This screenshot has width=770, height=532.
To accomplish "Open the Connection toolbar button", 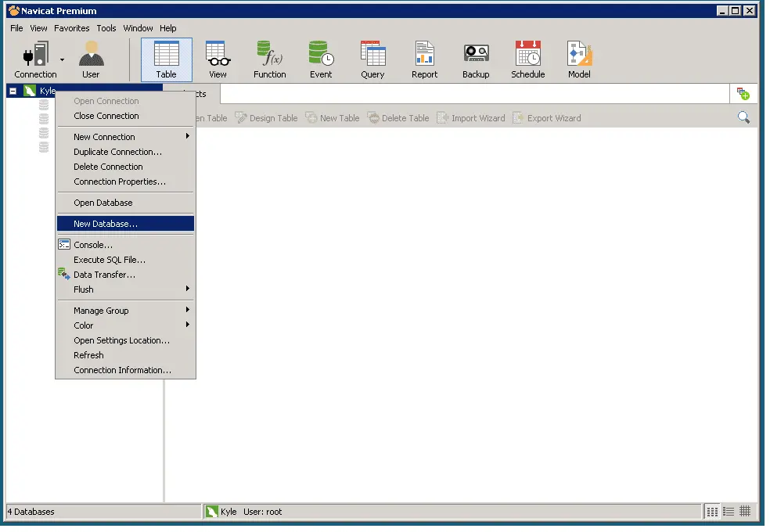I will click(35, 60).
